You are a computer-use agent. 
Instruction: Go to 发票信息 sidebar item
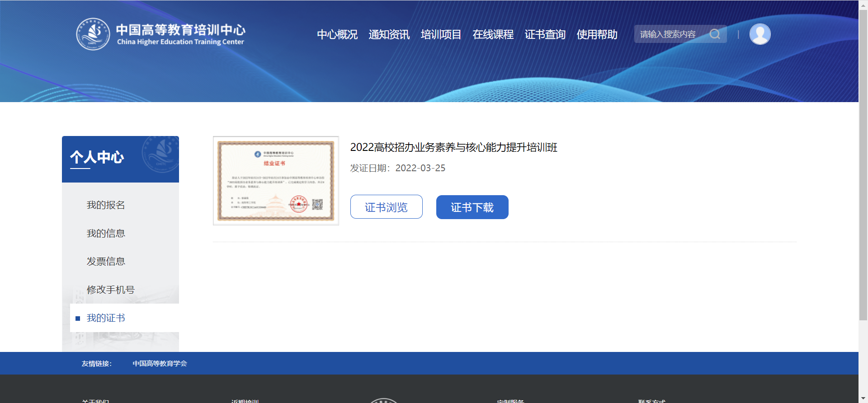tap(106, 262)
